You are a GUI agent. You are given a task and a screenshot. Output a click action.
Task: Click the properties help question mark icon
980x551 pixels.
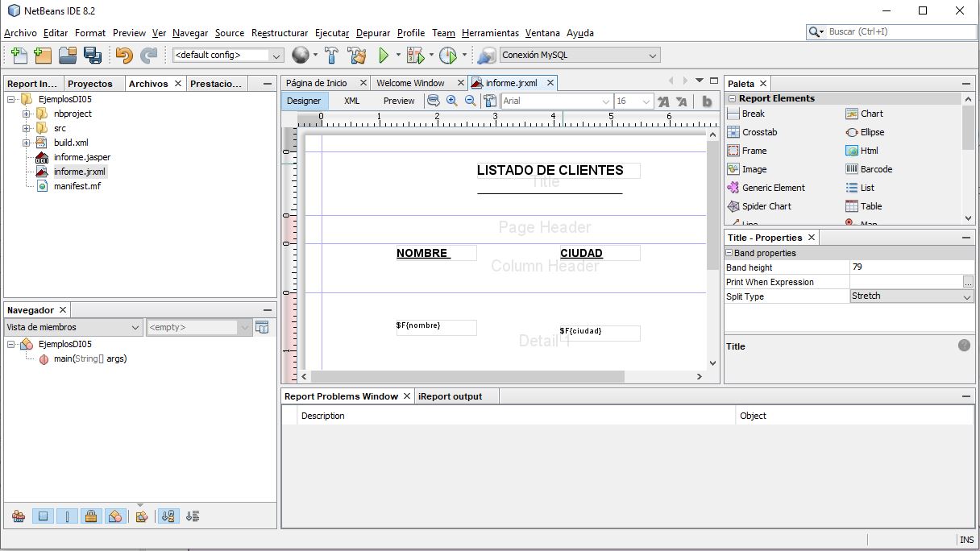coord(964,346)
